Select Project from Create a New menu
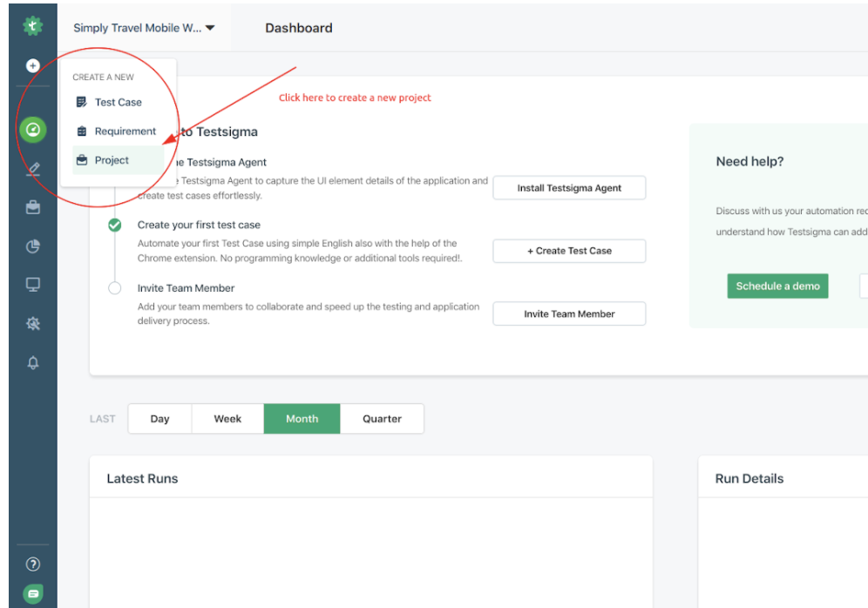 tap(118, 160)
